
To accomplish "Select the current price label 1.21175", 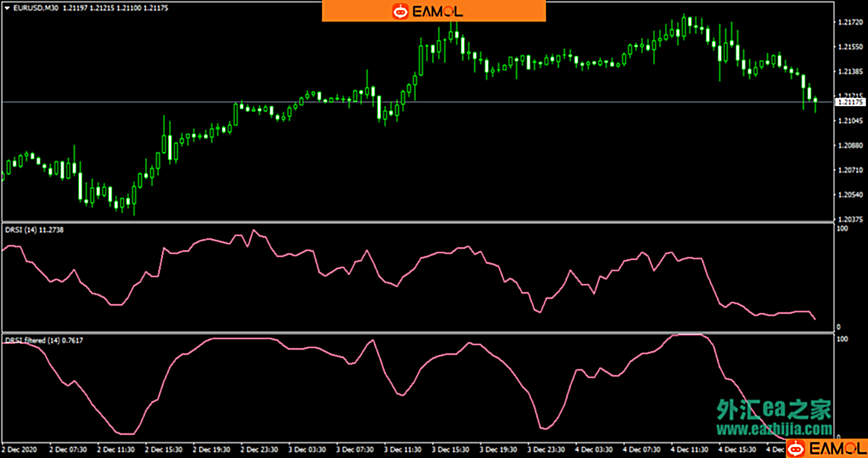I will [x=850, y=102].
